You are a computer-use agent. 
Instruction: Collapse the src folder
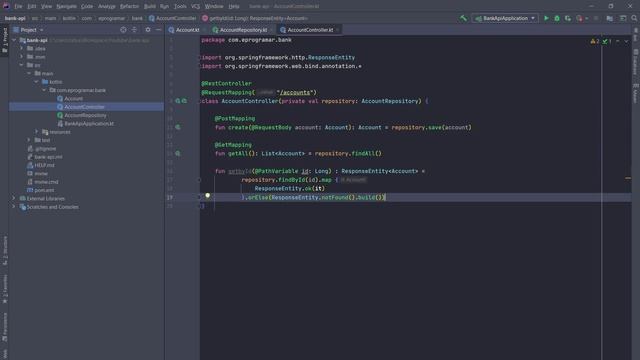[22, 65]
